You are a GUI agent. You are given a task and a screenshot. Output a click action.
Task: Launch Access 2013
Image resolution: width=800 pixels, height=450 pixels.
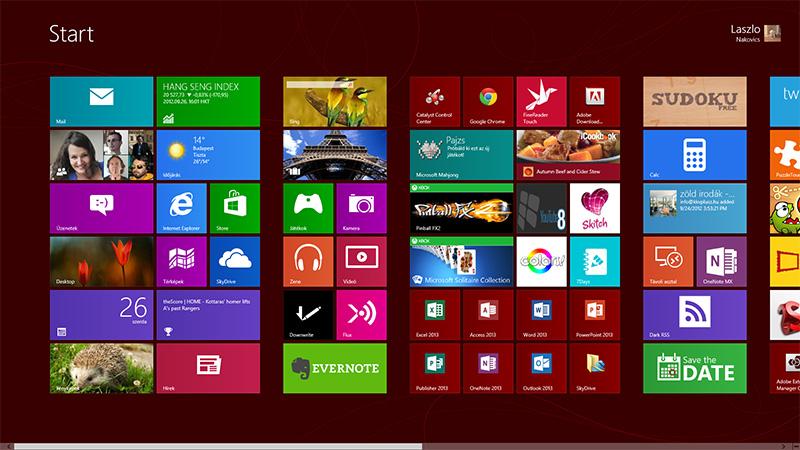click(x=488, y=315)
